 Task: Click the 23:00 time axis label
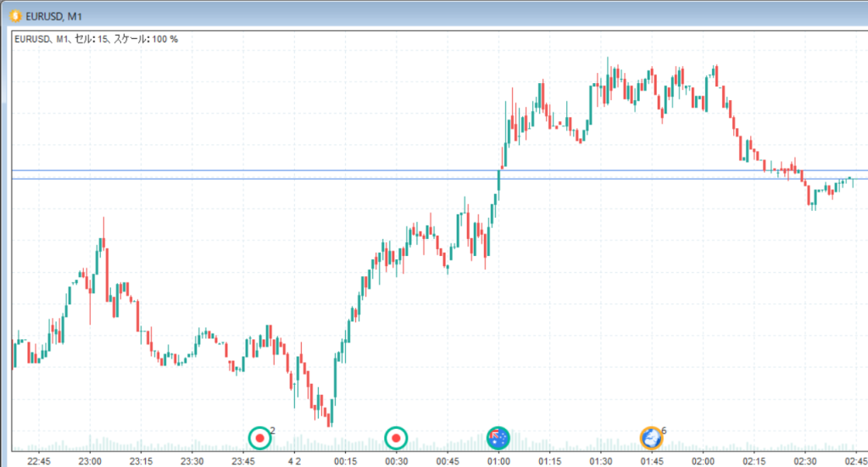[91, 461]
